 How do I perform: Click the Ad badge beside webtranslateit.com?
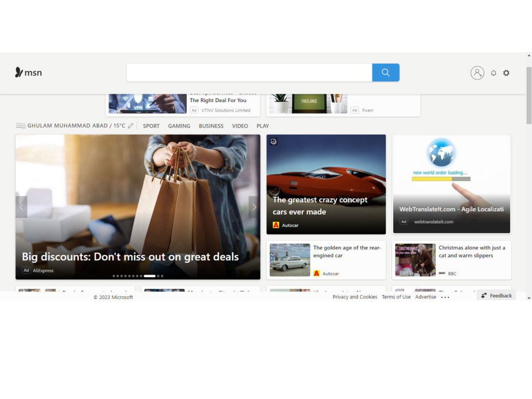[x=403, y=221]
